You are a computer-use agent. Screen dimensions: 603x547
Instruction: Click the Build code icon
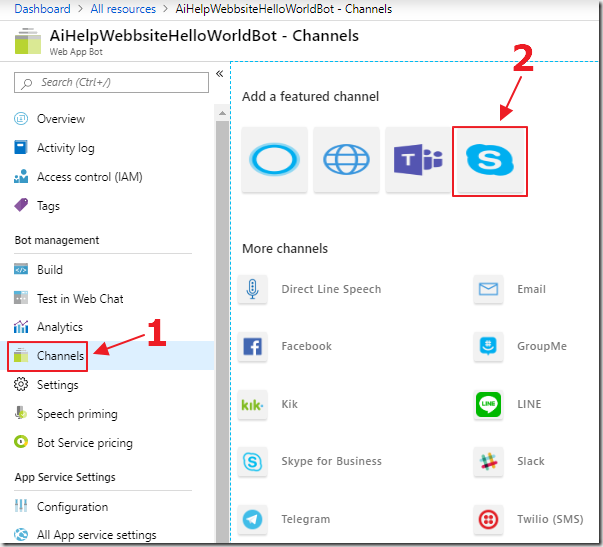(x=21, y=269)
